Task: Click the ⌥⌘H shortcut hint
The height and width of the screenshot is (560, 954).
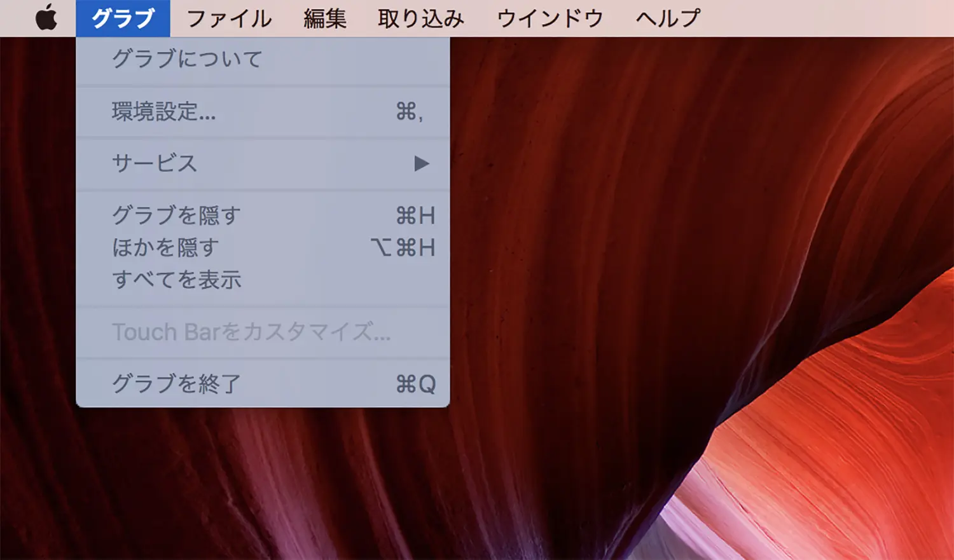Action: [403, 247]
